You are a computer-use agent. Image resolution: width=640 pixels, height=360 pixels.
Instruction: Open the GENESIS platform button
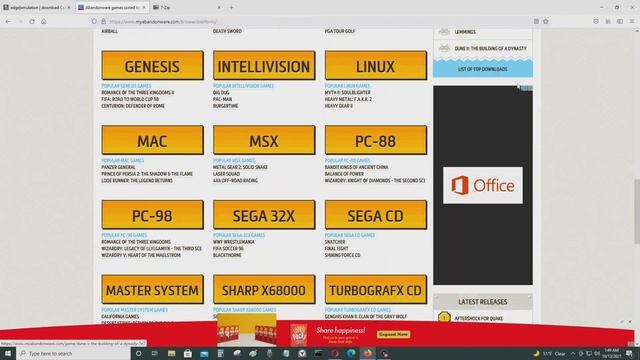click(x=152, y=65)
